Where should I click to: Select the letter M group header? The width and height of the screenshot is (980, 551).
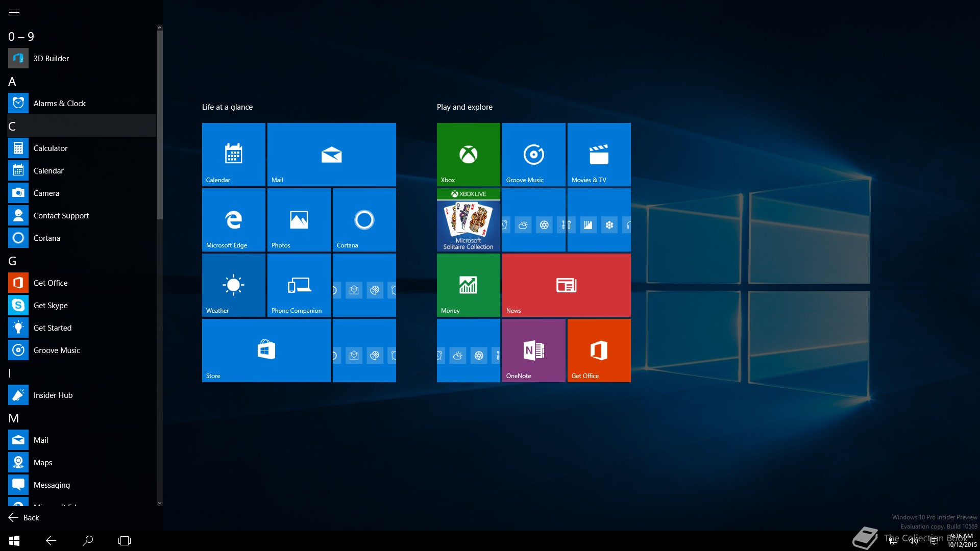[x=82, y=418]
